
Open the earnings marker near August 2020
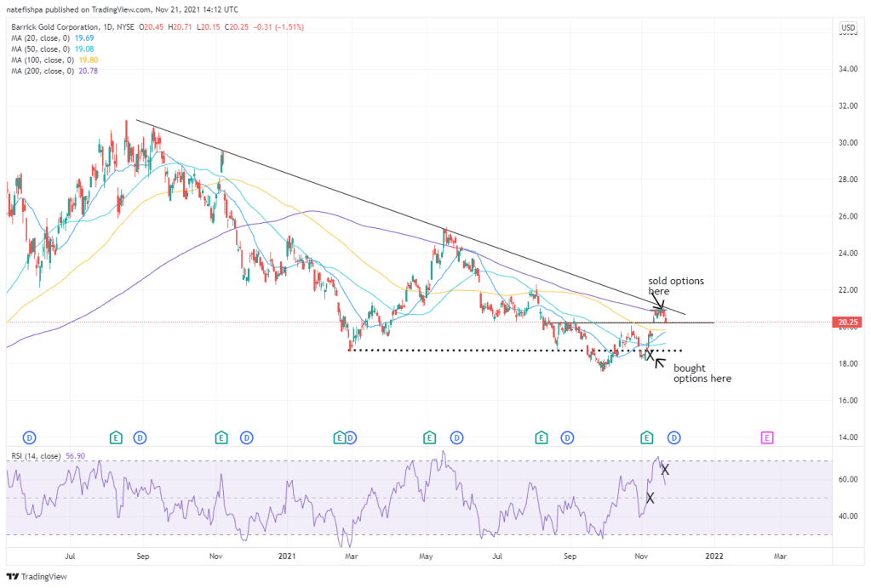coord(116,437)
